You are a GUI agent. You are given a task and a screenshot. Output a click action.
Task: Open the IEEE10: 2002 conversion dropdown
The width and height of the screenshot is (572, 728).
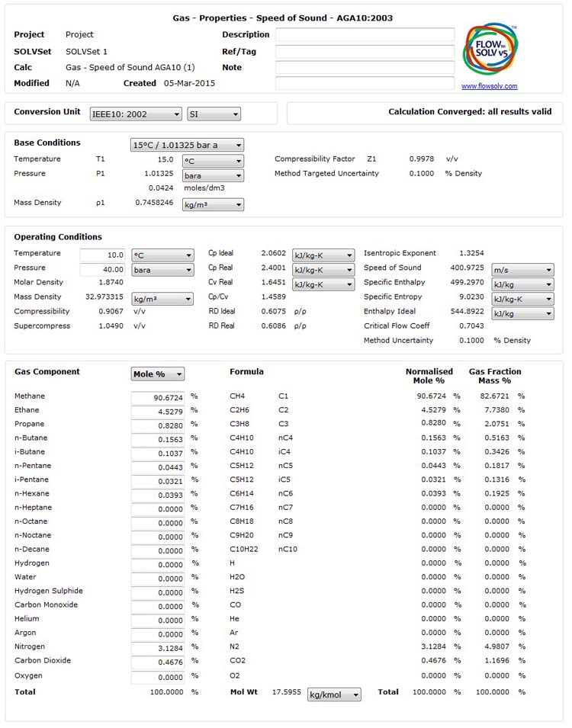pyautogui.click(x=135, y=114)
